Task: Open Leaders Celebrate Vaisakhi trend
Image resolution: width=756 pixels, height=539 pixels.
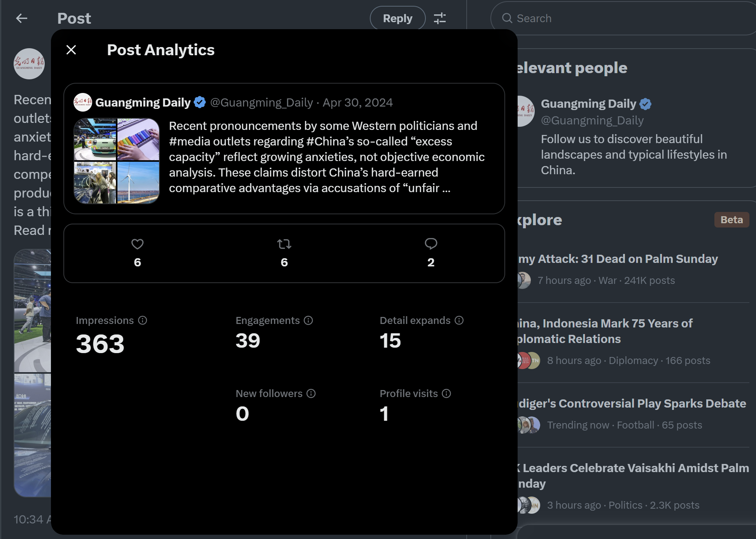Action: 633,476
